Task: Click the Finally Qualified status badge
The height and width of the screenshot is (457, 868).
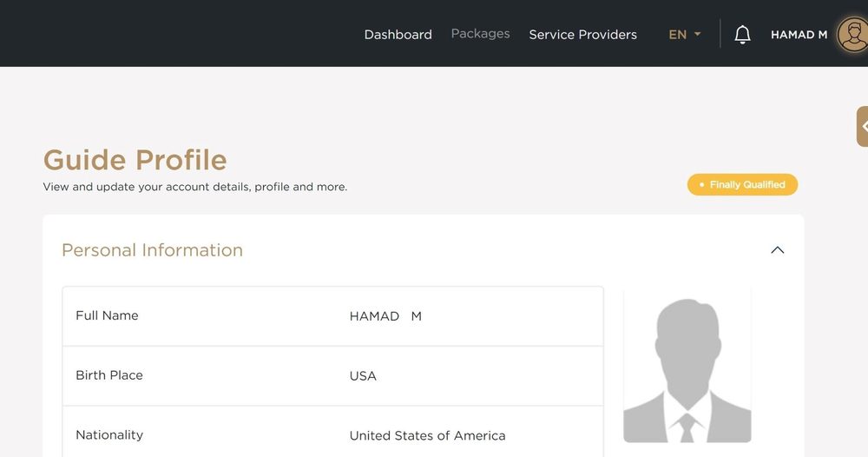Action: point(742,184)
